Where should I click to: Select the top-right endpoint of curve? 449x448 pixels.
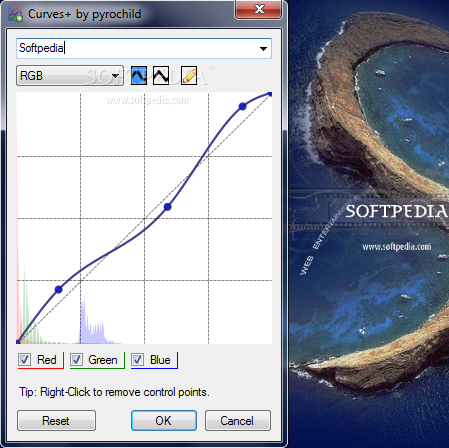tap(270, 94)
